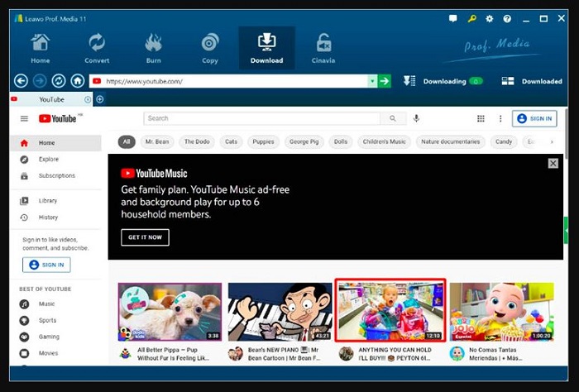Viewport: 579px width, 392px height.
Task: Click SIGN IN button in YouTube header
Action: point(534,118)
